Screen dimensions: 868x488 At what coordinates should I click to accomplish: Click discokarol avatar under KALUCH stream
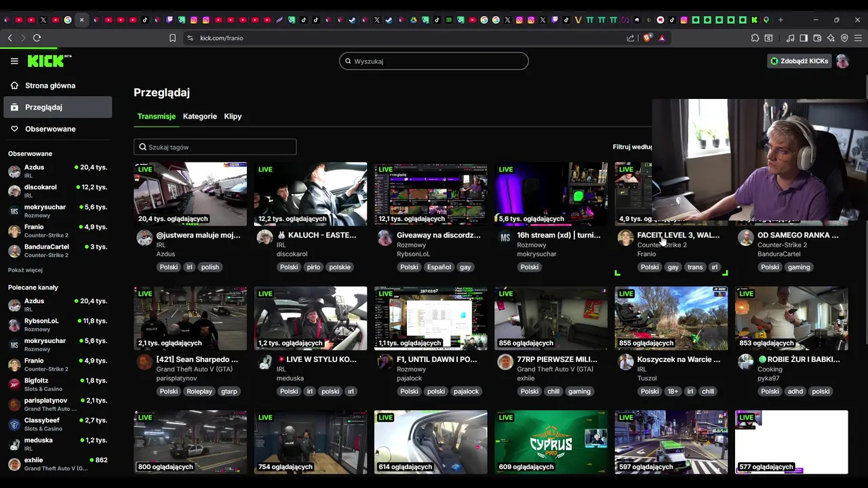pos(264,237)
